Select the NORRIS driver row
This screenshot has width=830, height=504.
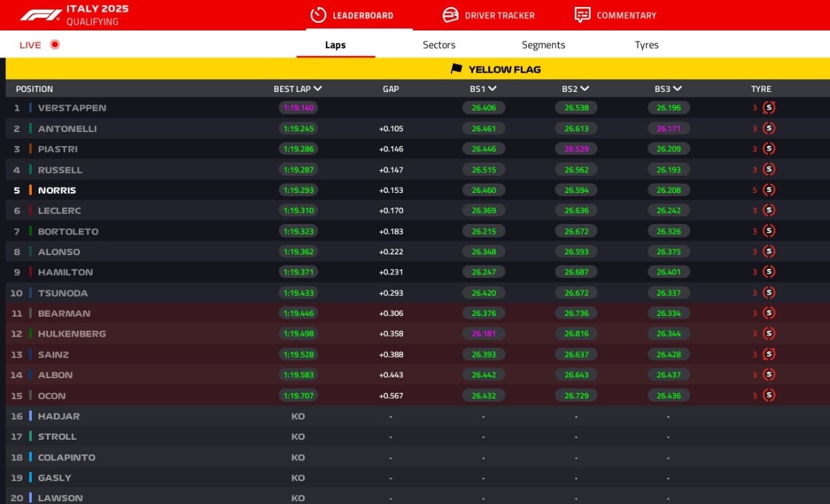coord(57,190)
